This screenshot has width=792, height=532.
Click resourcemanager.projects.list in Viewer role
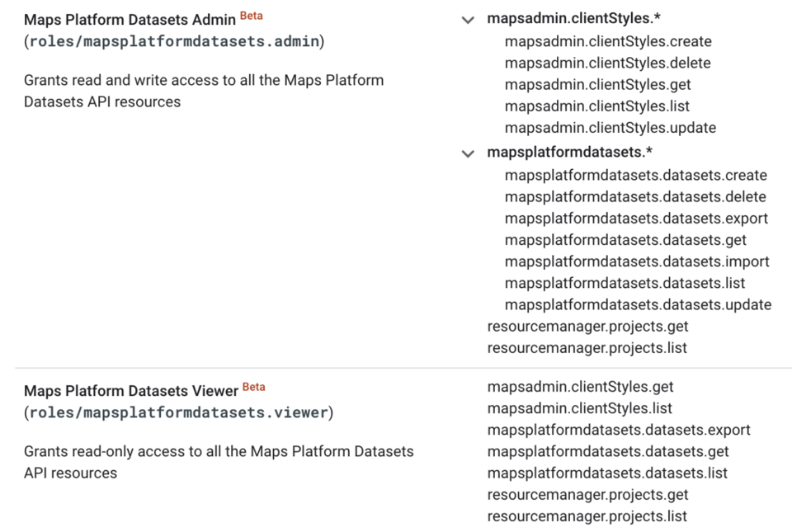587,516
